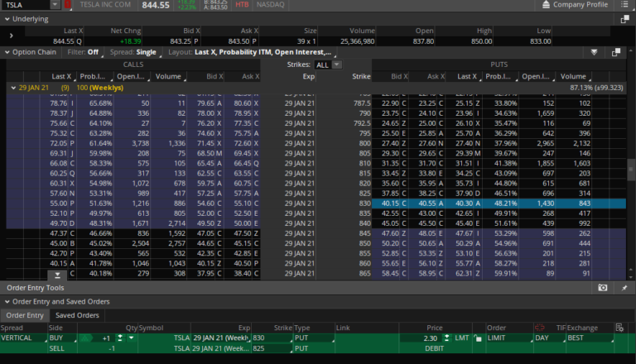The width and height of the screenshot is (636, 364).
Task: Change the VERTICAL spread type
Action: [x=23, y=338]
